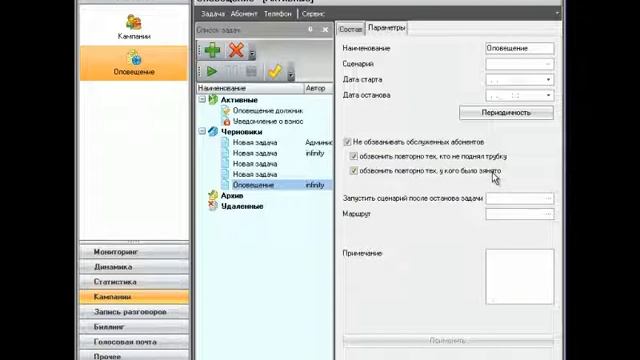The width and height of the screenshot is (640, 360).
Task: Open the toolbar overflow next to red X
Action: [252, 53]
